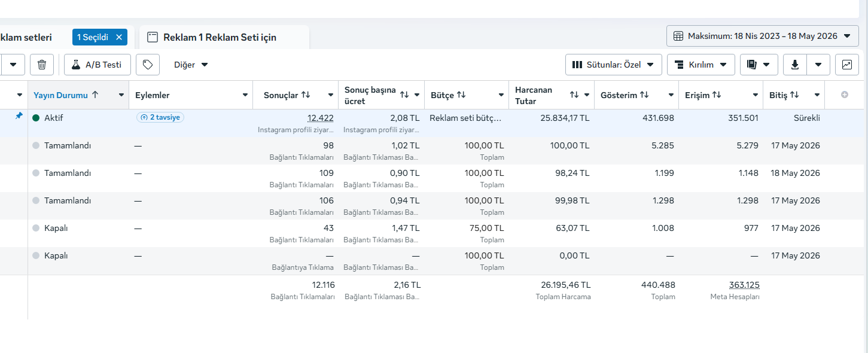Click the trash delete icon
The image size is (868, 353).
(x=42, y=65)
